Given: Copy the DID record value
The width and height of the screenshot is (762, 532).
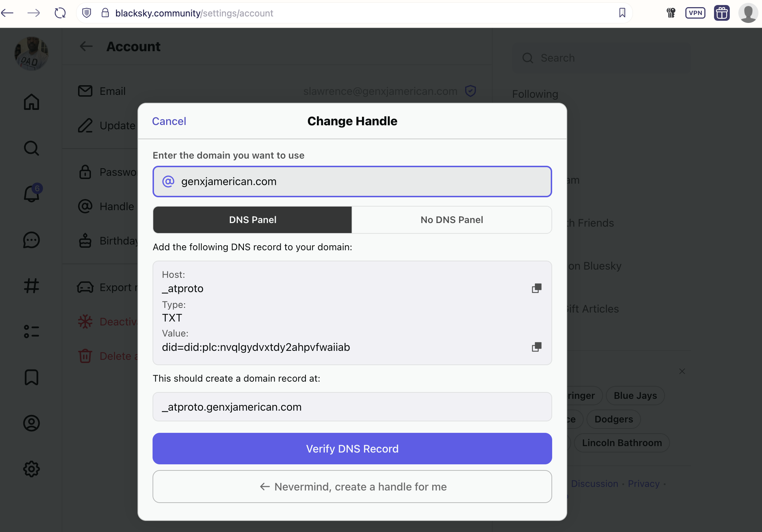Looking at the screenshot, I should point(537,347).
